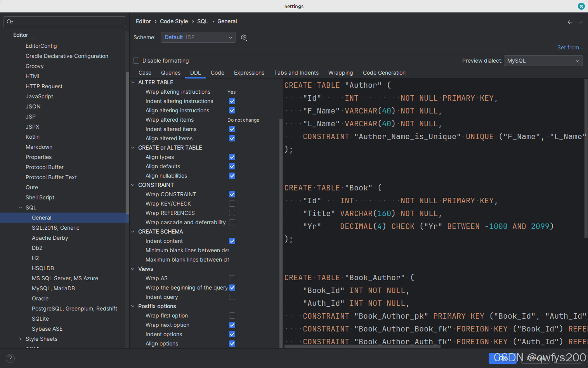Collapse the Postfix options section
This screenshot has height=368, width=588.
pyautogui.click(x=133, y=306)
